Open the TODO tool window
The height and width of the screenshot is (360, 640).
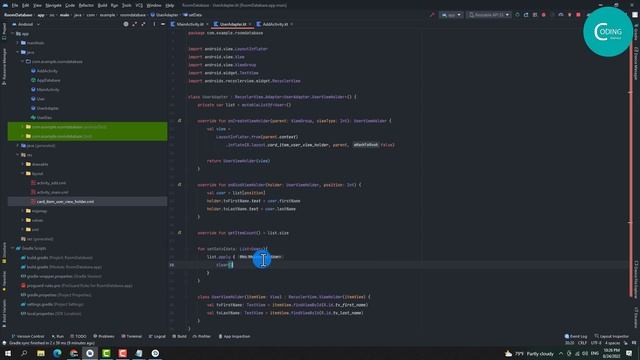78,336
